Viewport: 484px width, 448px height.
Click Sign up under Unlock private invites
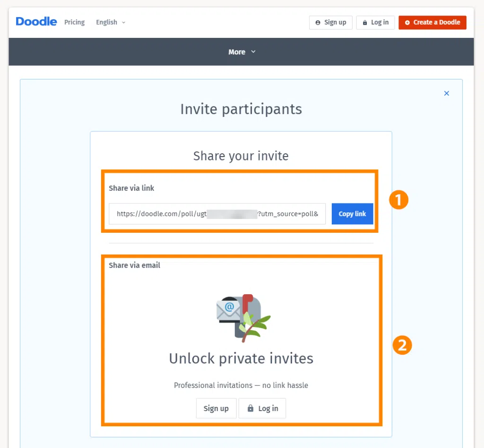216,408
